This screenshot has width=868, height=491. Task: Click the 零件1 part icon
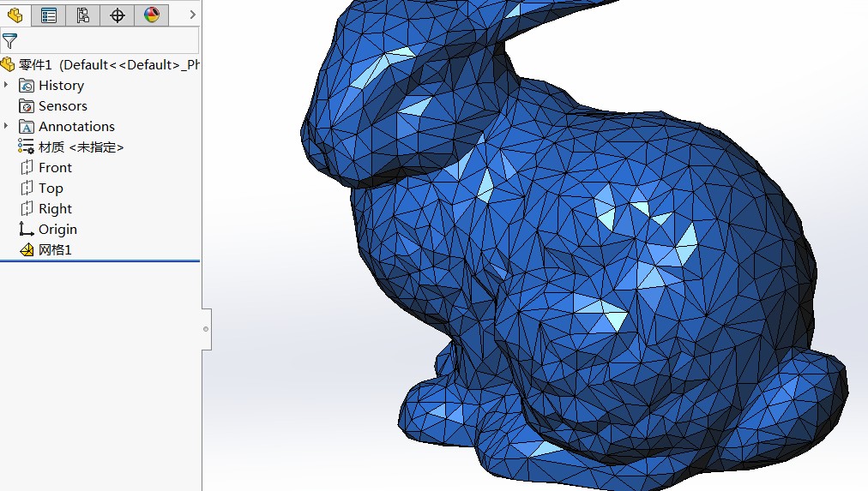(8, 64)
